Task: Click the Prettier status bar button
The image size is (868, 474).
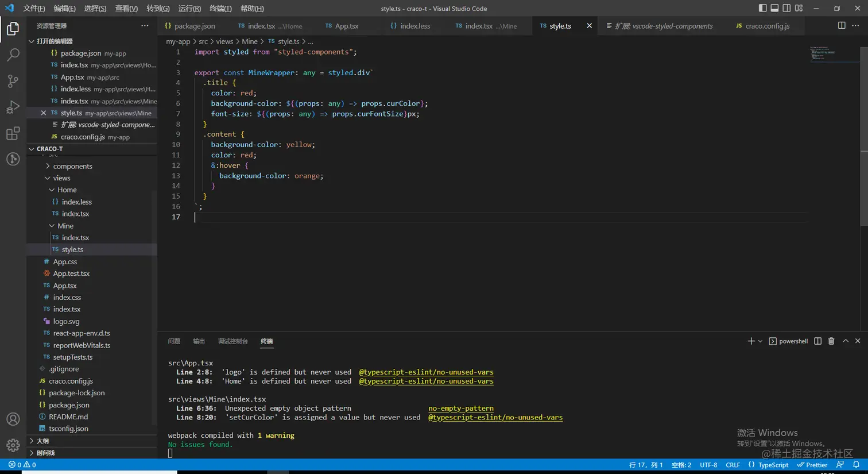Action: (x=812, y=465)
